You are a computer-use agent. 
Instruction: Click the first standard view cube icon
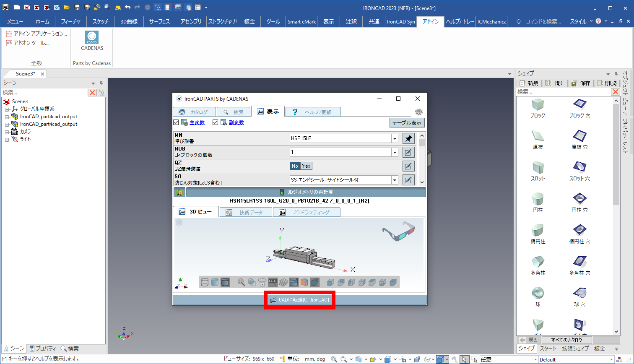pyautogui.click(x=330, y=282)
